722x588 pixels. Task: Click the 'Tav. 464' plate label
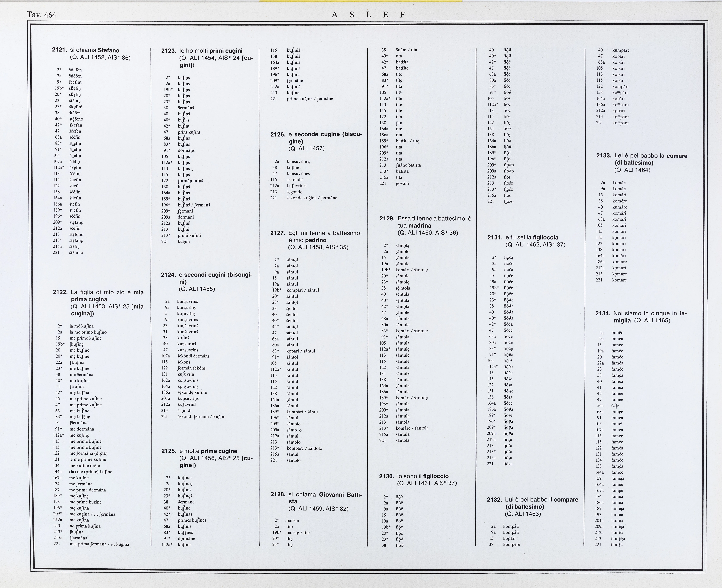(x=41, y=15)
